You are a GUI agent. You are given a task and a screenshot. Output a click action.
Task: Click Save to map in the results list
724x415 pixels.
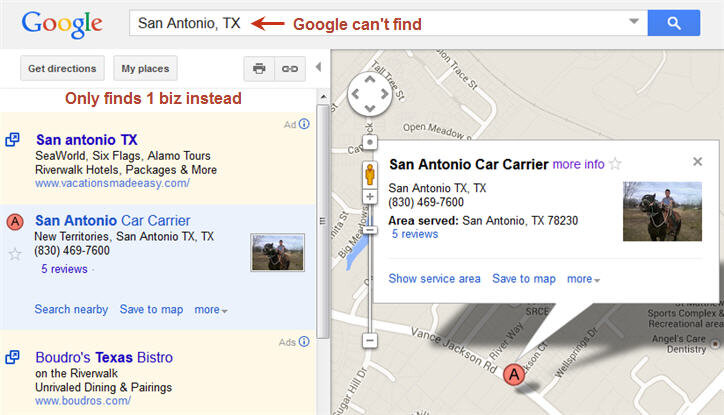pos(151,309)
